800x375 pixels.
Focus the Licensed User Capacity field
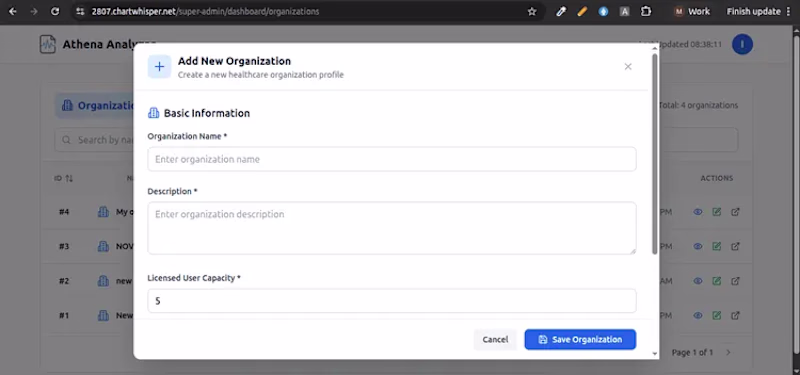(392, 301)
